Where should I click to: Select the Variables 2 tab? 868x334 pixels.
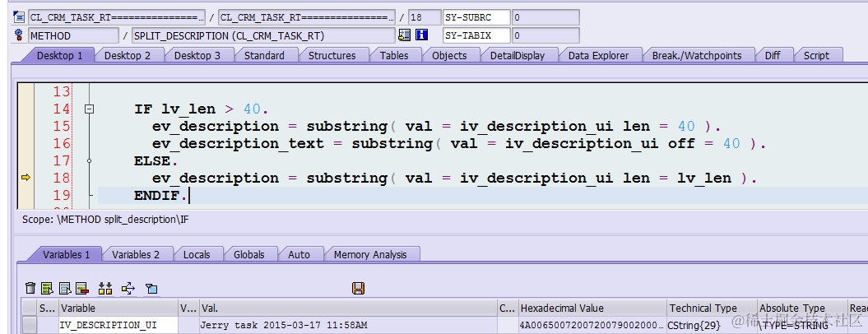[136, 255]
